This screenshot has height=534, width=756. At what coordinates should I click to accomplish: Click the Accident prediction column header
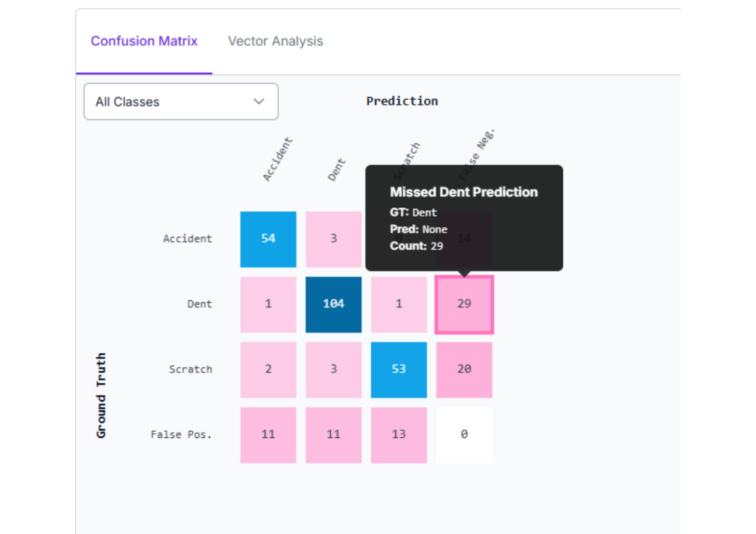278,159
